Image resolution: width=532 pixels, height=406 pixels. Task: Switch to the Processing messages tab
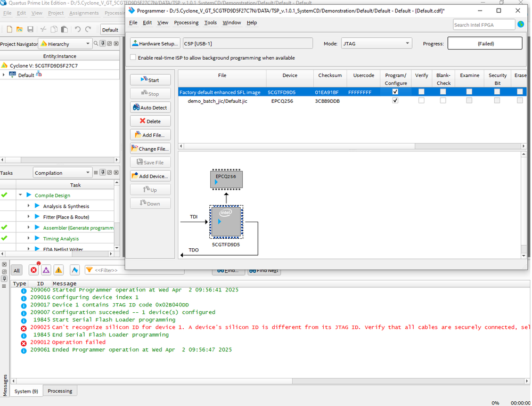pyautogui.click(x=60, y=391)
